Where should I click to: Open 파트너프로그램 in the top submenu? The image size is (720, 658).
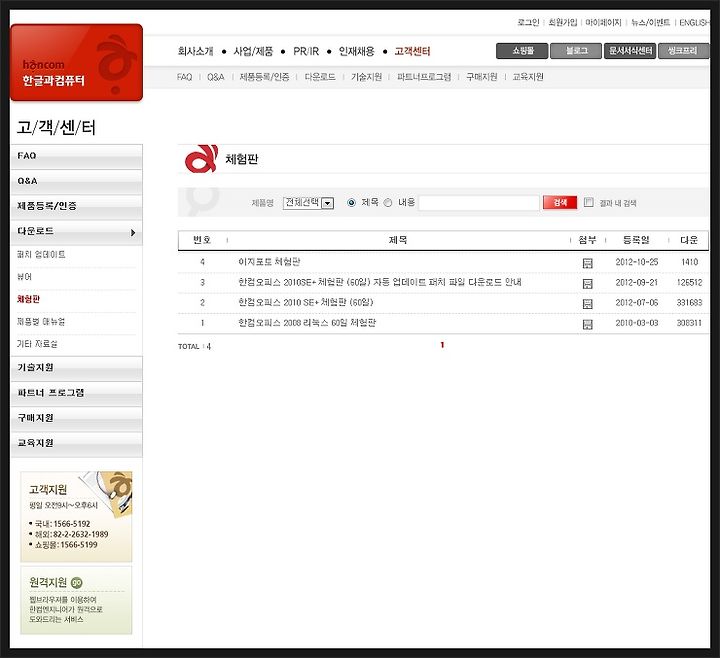[x=424, y=77]
